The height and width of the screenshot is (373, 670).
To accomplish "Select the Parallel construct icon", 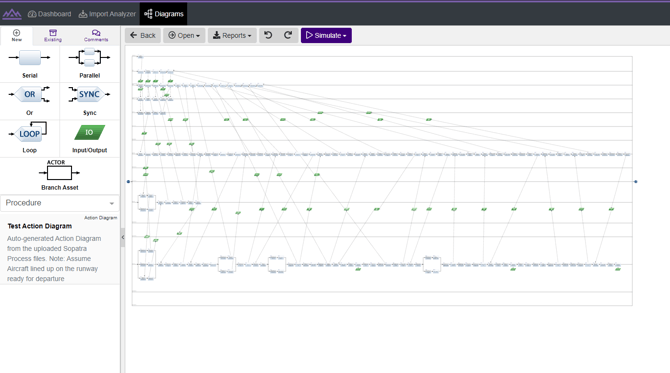I will point(89,57).
